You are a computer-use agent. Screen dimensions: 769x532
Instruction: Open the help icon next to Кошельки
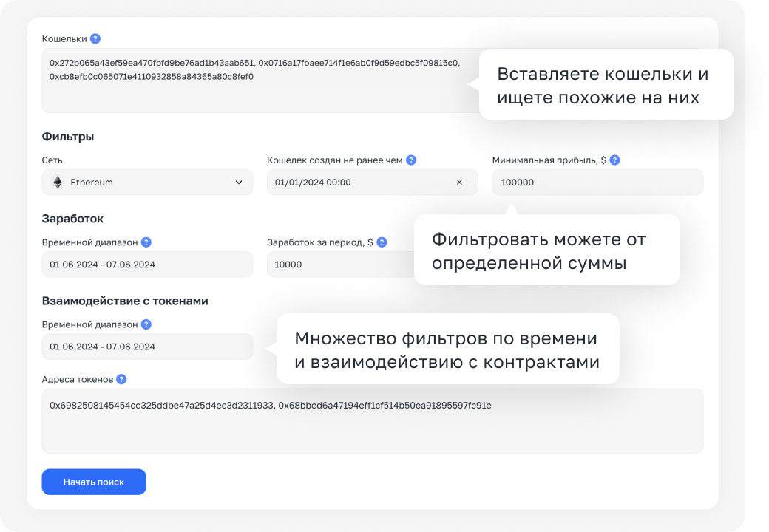coord(95,38)
